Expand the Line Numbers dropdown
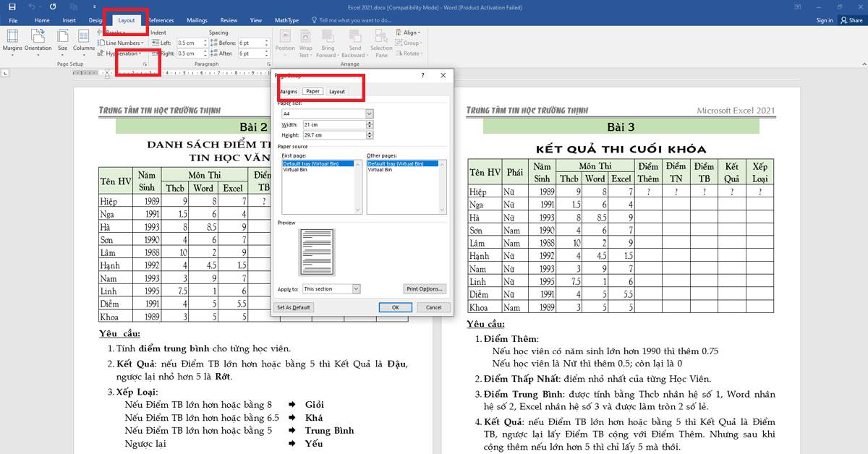Viewport: 868px width, 454px height. click(142, 43)
